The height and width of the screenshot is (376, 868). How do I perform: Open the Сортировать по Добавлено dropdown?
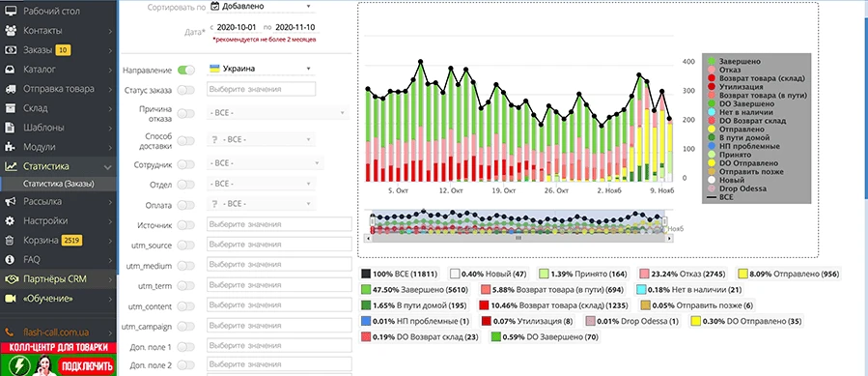262,6
